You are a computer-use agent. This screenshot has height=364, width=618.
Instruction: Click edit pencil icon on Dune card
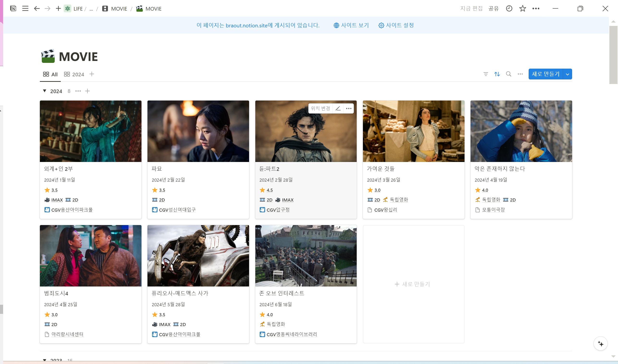[x=338, y=108]
